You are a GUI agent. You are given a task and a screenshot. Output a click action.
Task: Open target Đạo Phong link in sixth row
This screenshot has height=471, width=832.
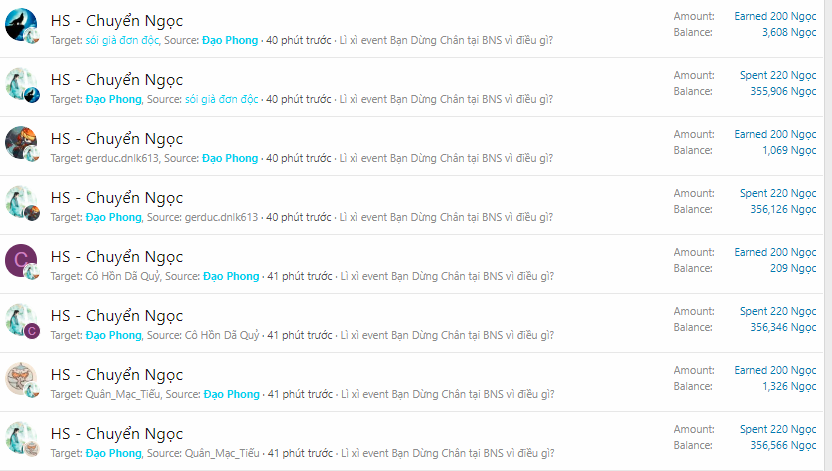pos(114,335)
